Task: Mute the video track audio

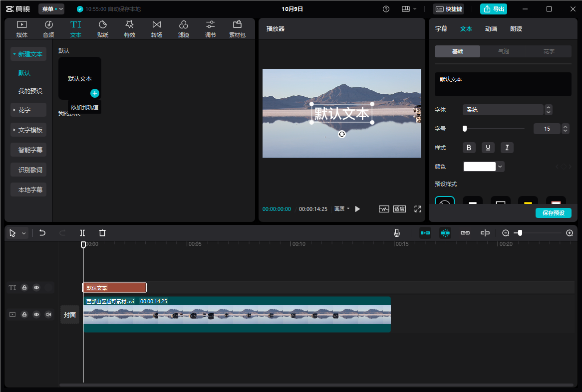Action: 48,315
